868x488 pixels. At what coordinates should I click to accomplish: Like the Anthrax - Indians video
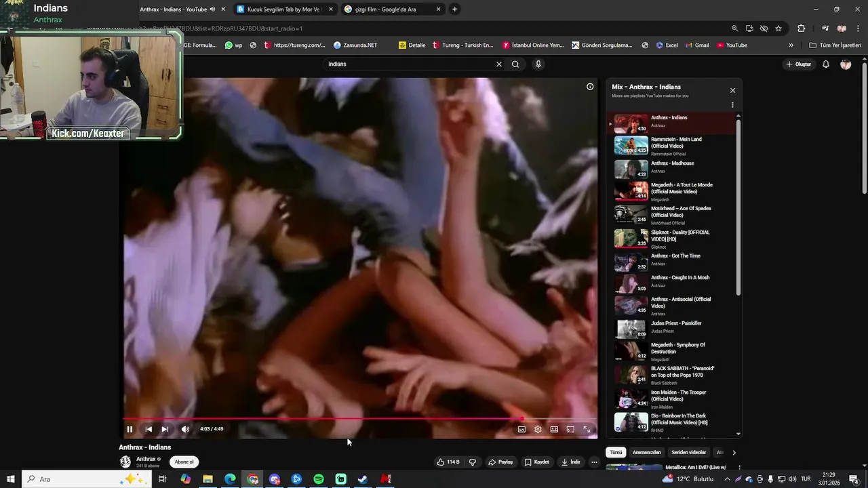448,462
